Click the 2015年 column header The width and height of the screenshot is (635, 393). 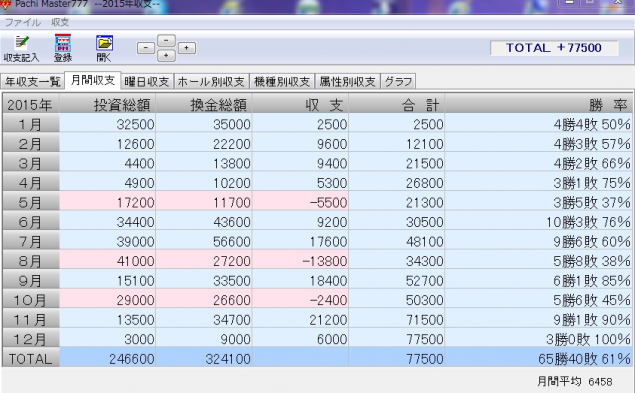point(31,105)
